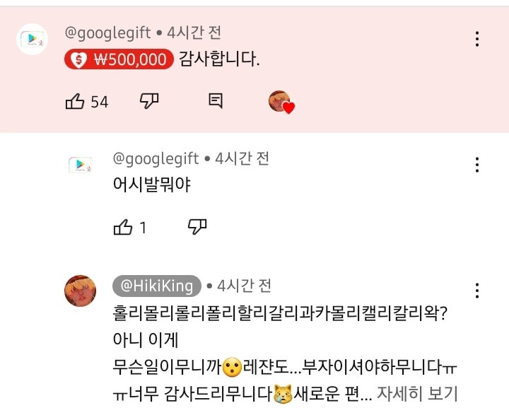
Task: Dislike the top comment by @googlegift
Action: (x=148, y=101)
